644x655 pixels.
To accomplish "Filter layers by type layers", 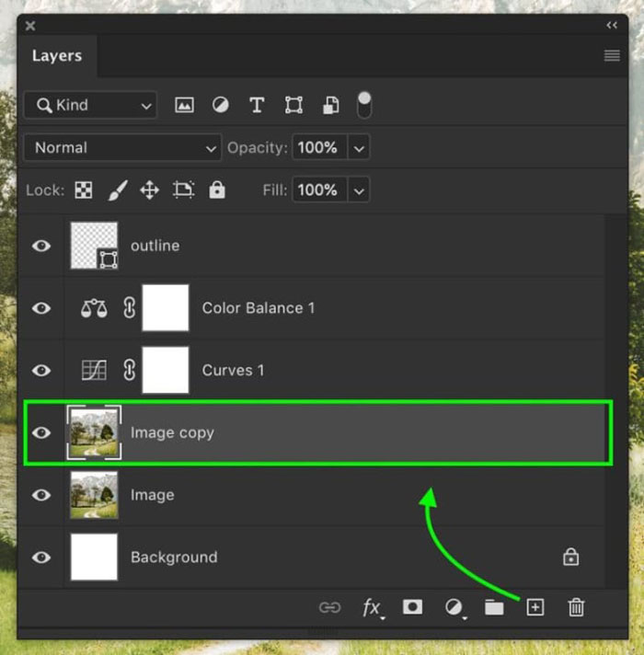I will click(x=257, y=105).
